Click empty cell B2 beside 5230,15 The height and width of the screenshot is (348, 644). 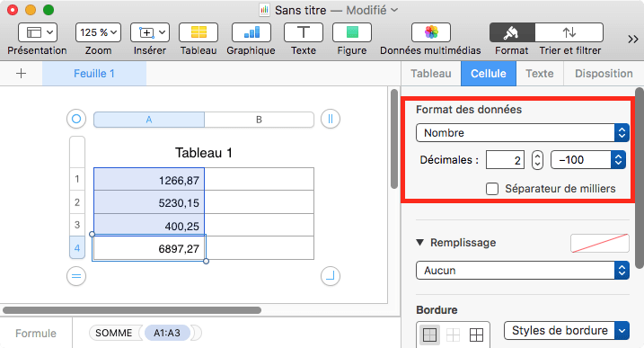tap(260, 202)
